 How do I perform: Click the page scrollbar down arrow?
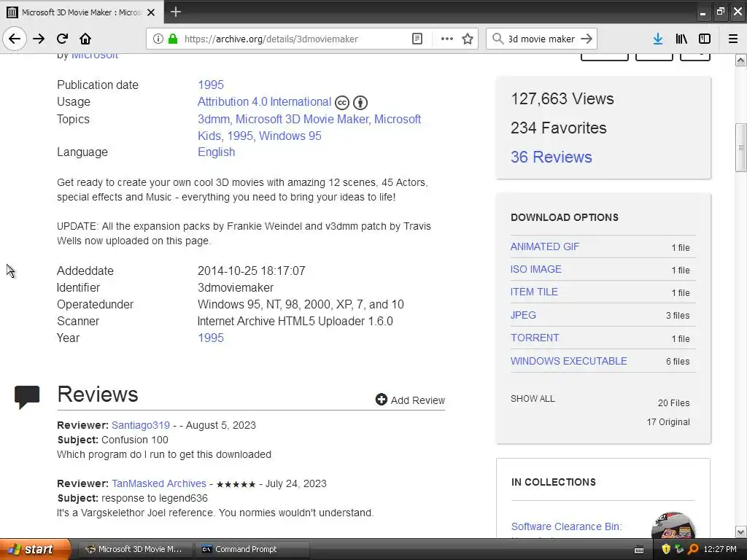pyautogui.click(x=740, y=532)
